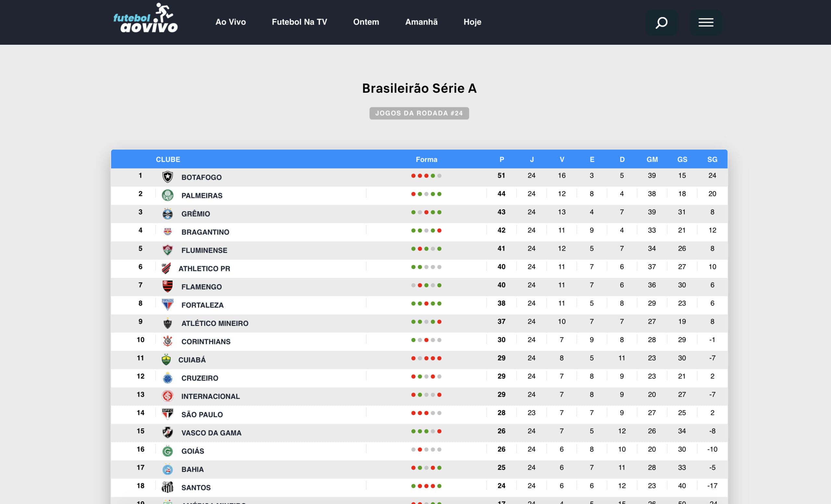This screenshot has height=504, width=831.
Task: Go to the Ontem page
Action: (366, 22)
